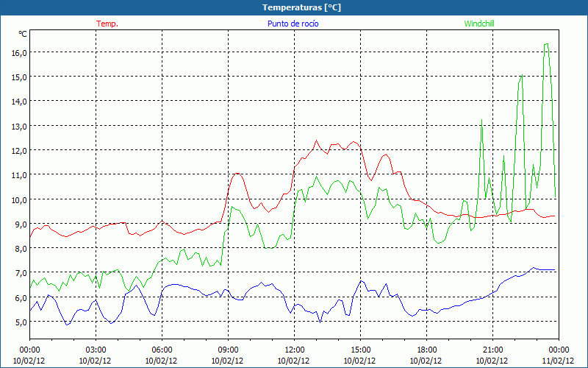Screen dimensions: 588x368
Task: Click the 06:00 time axis label
Action: (162, 350)
